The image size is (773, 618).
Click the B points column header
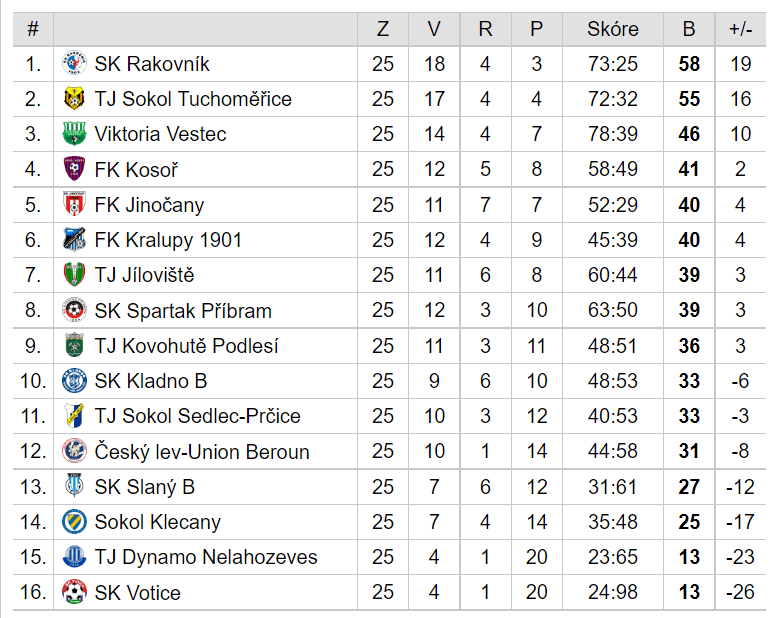coord(689,29)
